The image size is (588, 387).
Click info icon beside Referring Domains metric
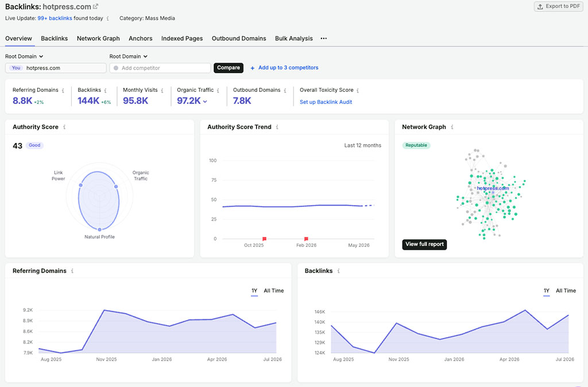(63, 90)
